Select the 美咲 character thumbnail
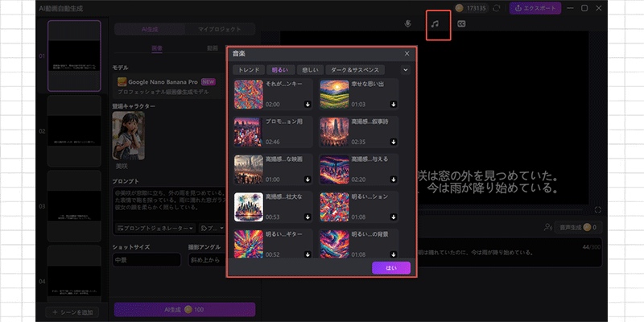 point(128,135)
